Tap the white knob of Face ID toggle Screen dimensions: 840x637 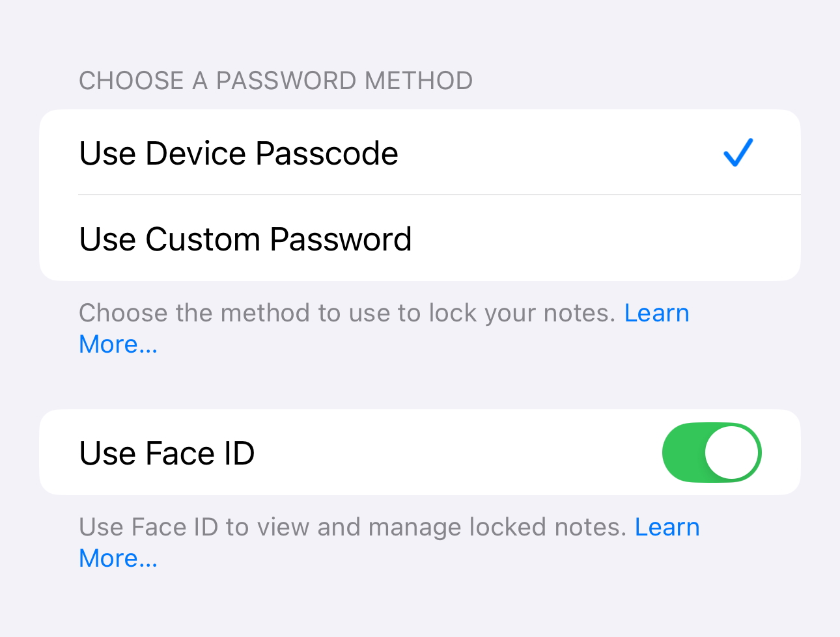coord(732,453)
